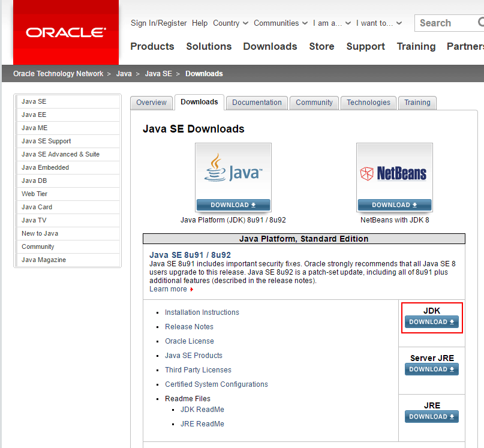
Task: Click the Certified System Configurations link
Action: coord(216,384)
